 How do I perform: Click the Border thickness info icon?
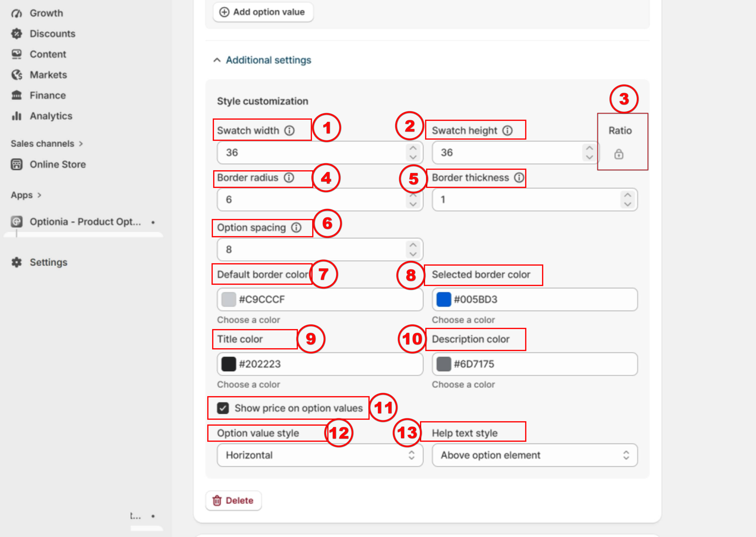pyautogui.click(x=519, y=178)
